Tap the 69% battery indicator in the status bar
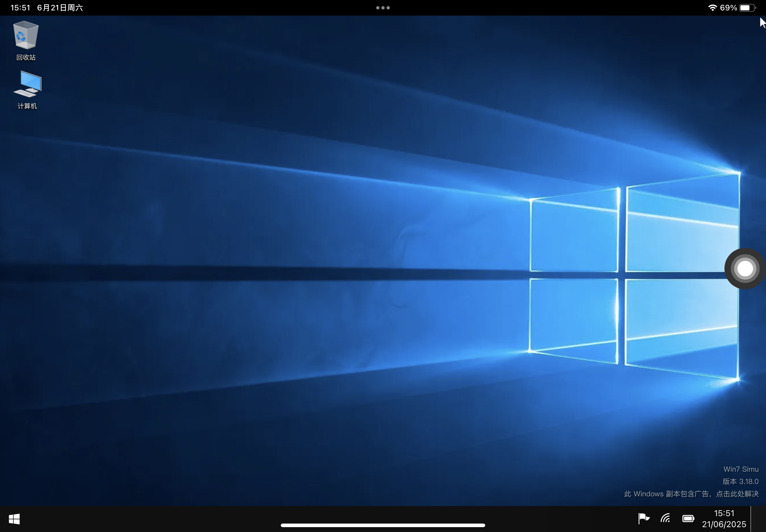766x532 pixels. click(738, 8)
